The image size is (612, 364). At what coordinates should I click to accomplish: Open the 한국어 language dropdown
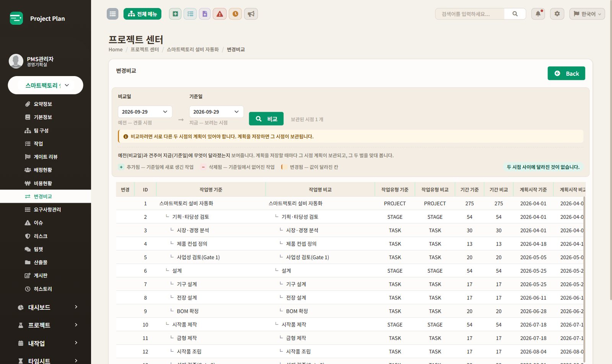[x=587, y=14]
